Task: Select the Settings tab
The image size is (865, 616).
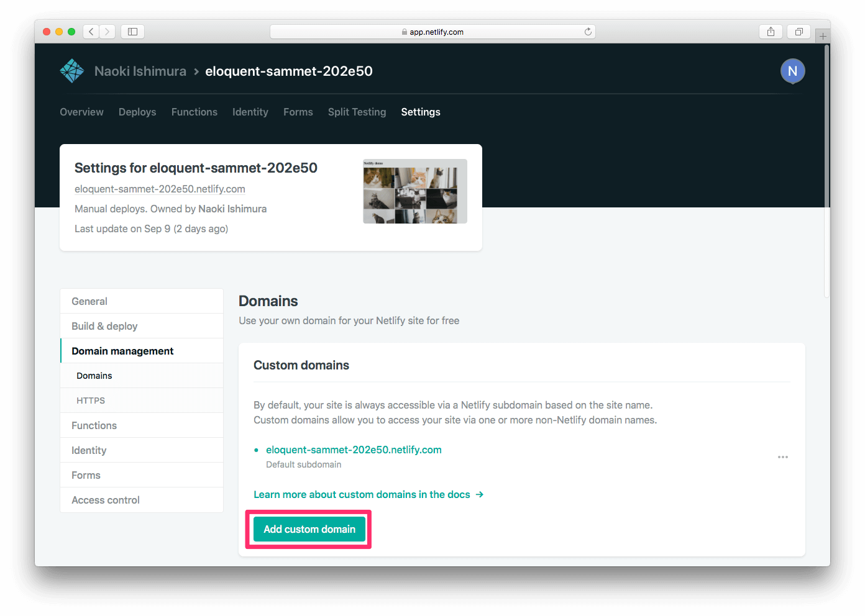Action: 421,112
